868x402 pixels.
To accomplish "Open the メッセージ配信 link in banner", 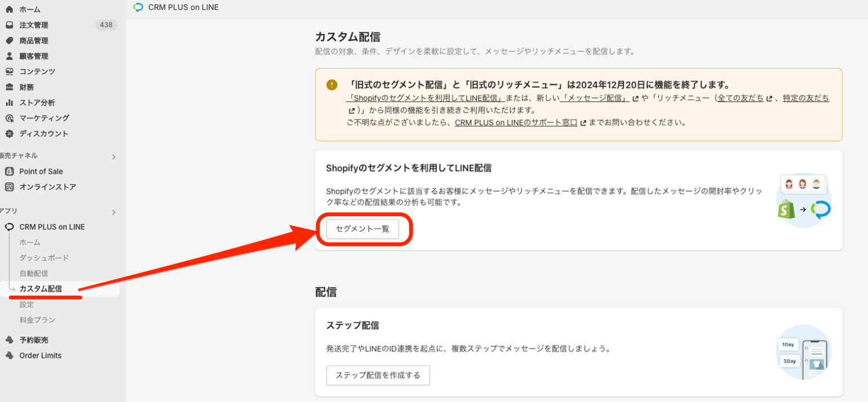I will [595, 98].
